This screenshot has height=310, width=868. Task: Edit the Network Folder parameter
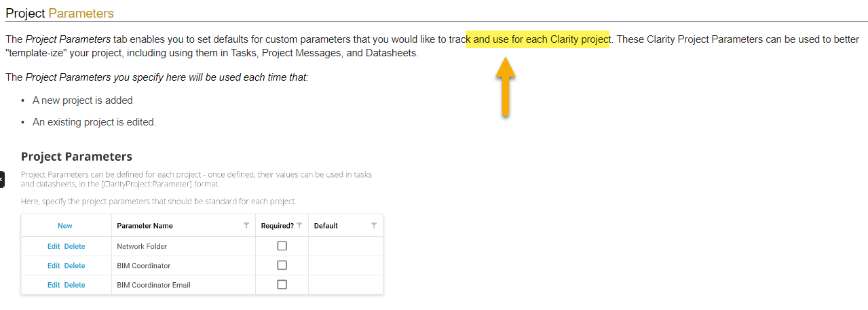(54, 246)
